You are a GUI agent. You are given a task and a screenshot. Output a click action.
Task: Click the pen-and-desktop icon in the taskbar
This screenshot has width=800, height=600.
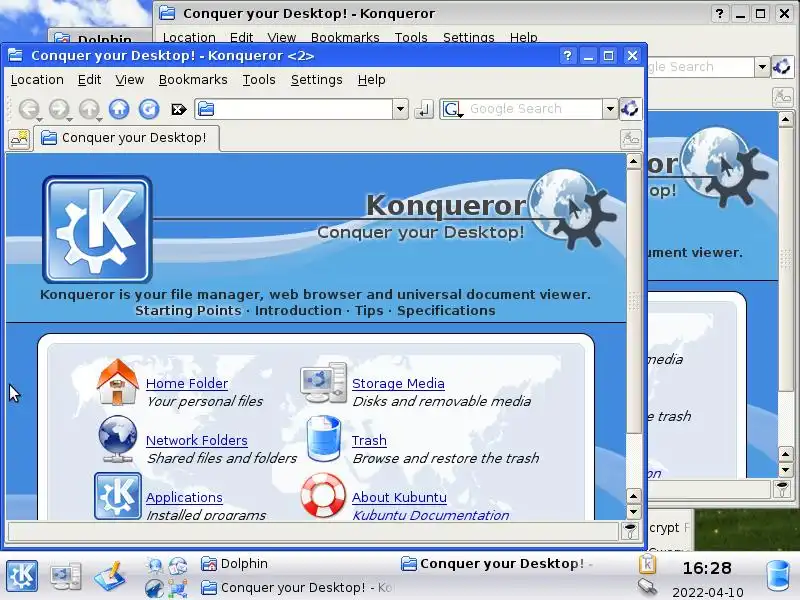coord(110,576)
